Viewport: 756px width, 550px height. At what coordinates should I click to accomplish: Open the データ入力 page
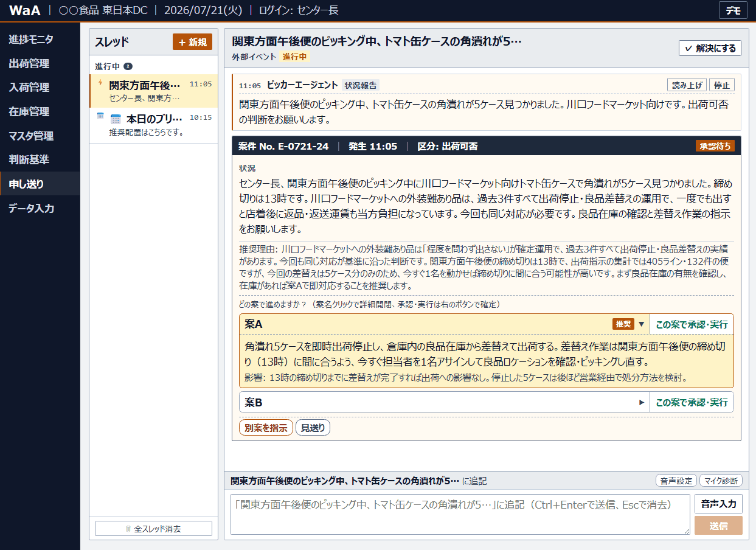point(40,208)
